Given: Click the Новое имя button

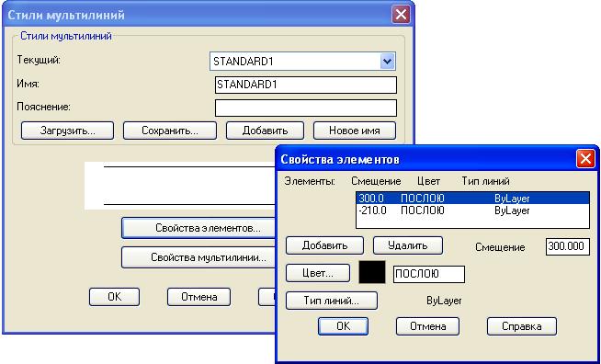Looking at the screenshot, I should pyautogui.click(x=355, y=131).
